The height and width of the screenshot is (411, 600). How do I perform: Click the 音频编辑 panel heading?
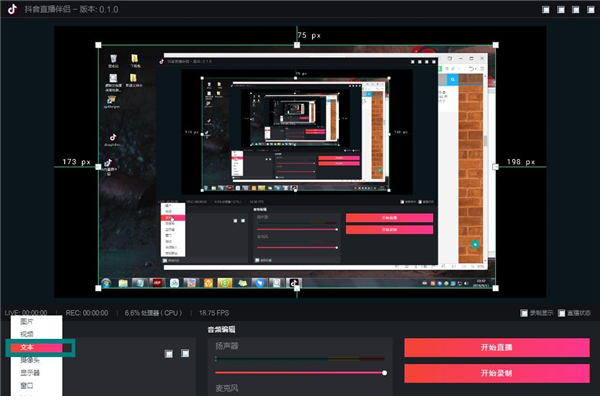[x=222, y=329]
